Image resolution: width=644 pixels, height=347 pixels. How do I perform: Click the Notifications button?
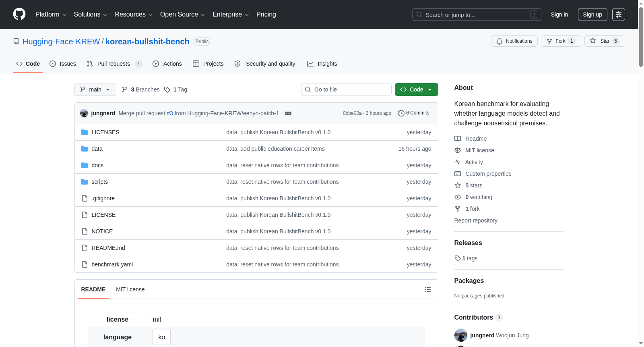click(514, 41)
